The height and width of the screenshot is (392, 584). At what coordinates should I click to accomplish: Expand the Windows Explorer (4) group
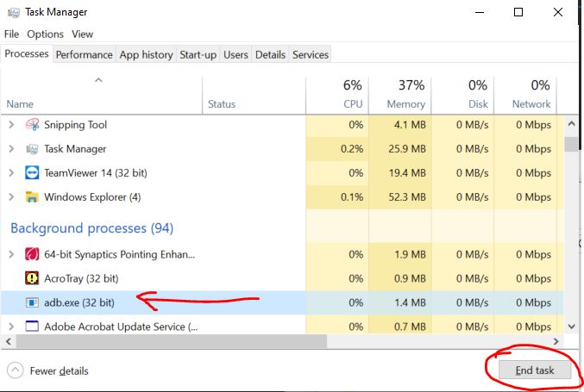(x=11, y=196)
